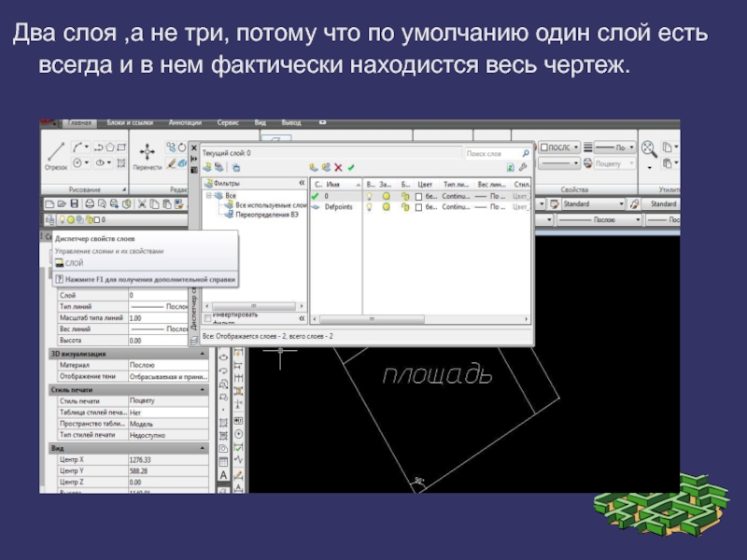Click the layer properties manager icon in layers toolbar

click(49, 219)
